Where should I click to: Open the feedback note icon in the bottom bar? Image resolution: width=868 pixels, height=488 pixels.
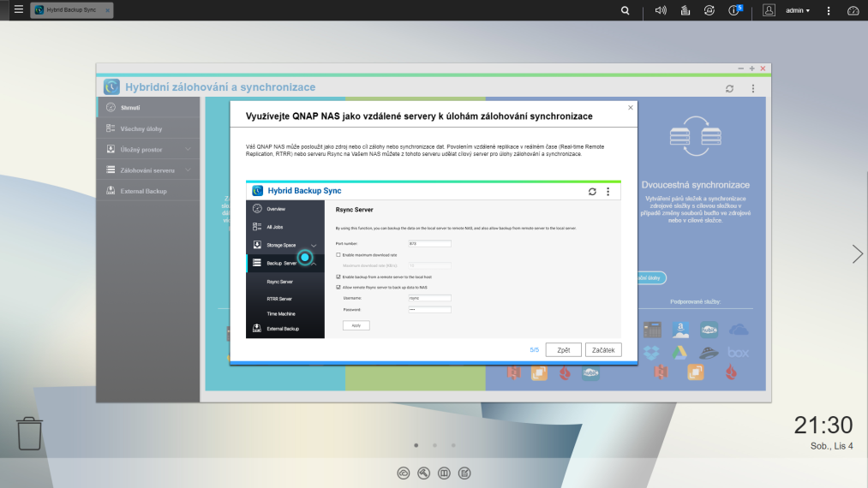click(x=464, y=473)
